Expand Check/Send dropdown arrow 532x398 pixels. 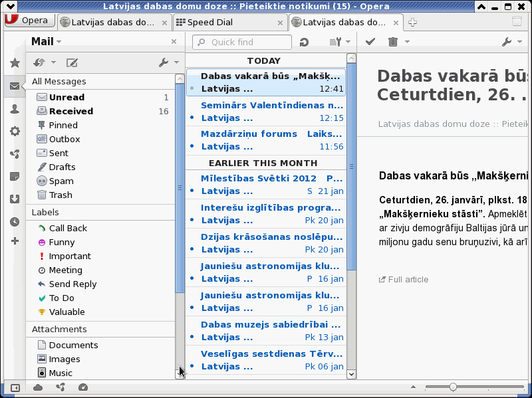(x=53, y=62)
